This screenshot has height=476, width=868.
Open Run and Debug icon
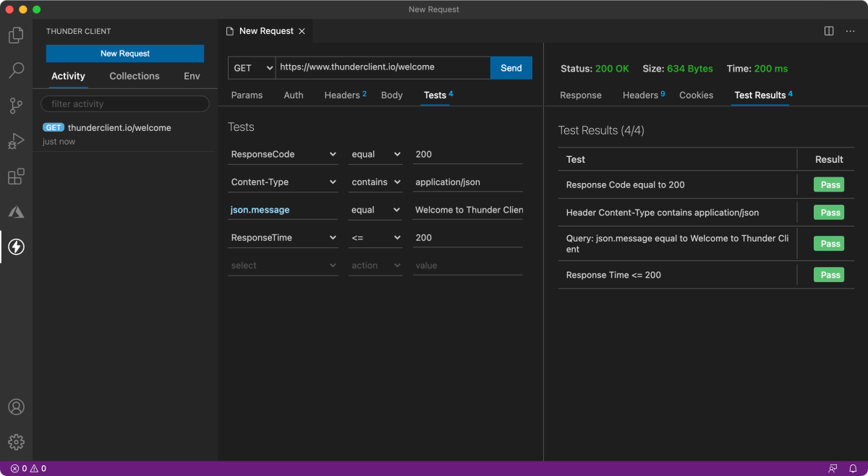click(16, 141)
